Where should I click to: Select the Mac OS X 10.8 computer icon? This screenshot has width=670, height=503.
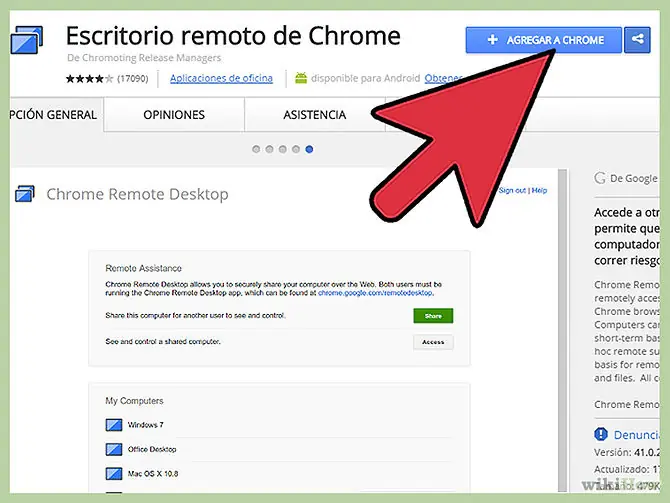click(x=114, y=474)
